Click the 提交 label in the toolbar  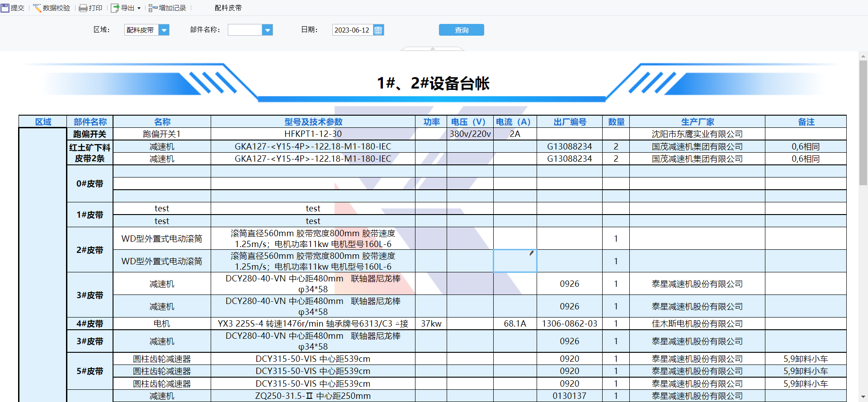[x=17, y=8]
